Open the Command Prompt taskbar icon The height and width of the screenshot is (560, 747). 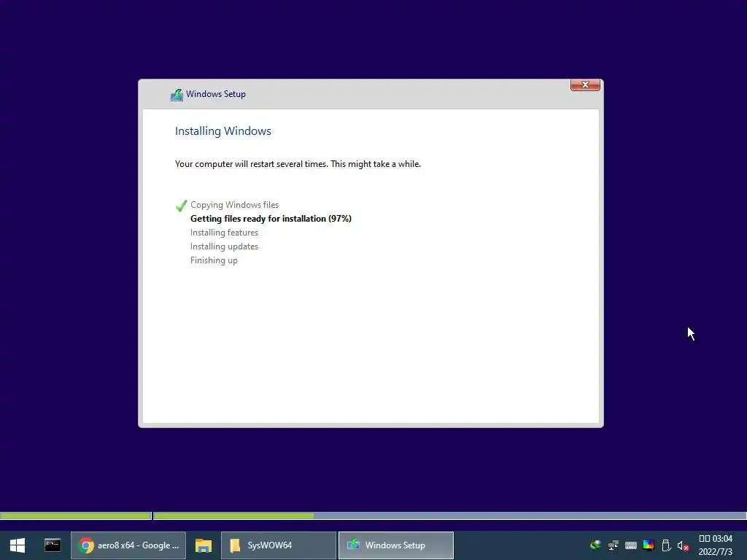coord(53,545)
